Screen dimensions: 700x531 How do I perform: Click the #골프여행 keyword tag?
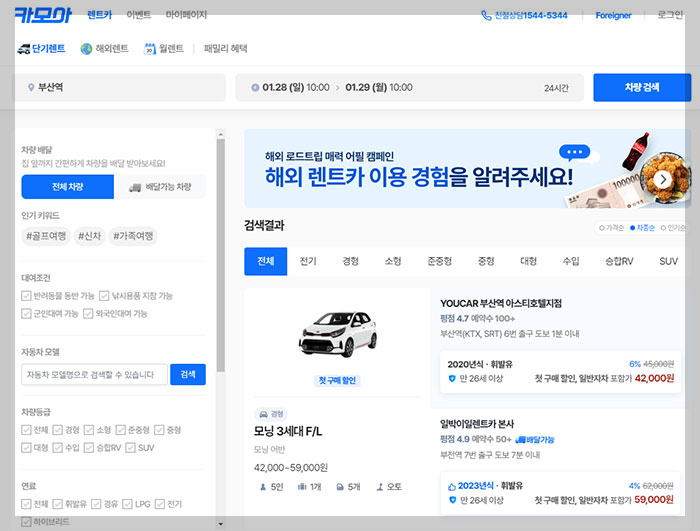[46, 236]
